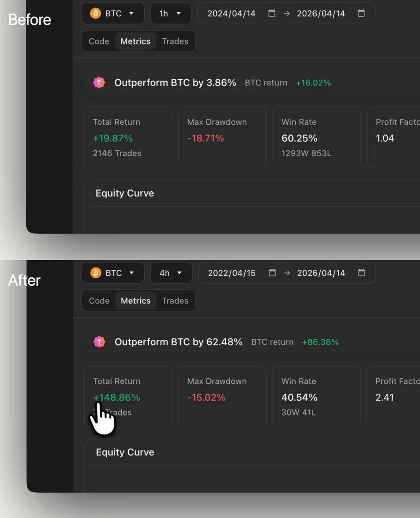Switch to Trades tab in After panel
Image resolution: width=420 pixels, height=518 pixels.
175,301
